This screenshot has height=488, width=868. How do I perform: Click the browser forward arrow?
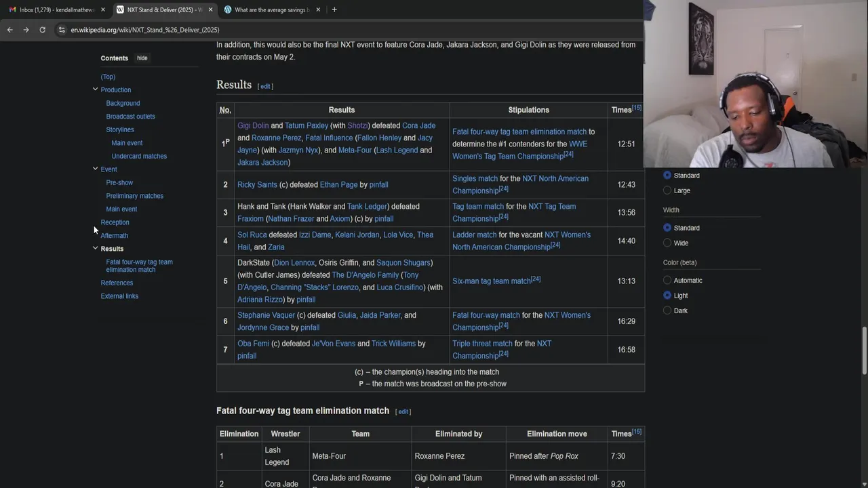[x=26, y=30]
